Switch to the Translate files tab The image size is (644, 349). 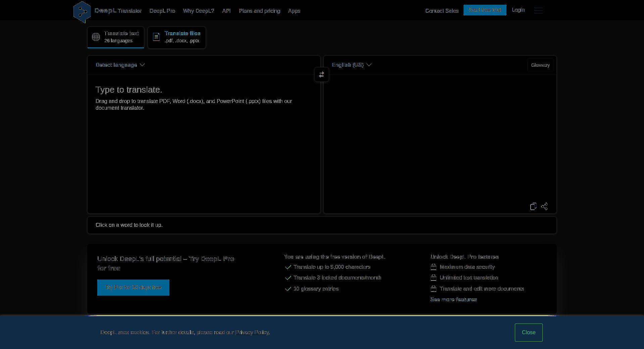point(177,37)
